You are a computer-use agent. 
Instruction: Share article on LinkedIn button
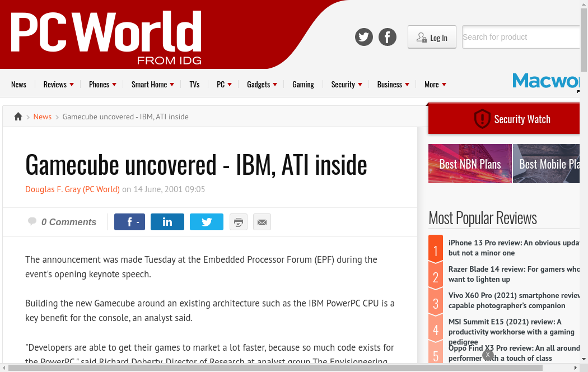pyautogui.click(x=167, y=222)
